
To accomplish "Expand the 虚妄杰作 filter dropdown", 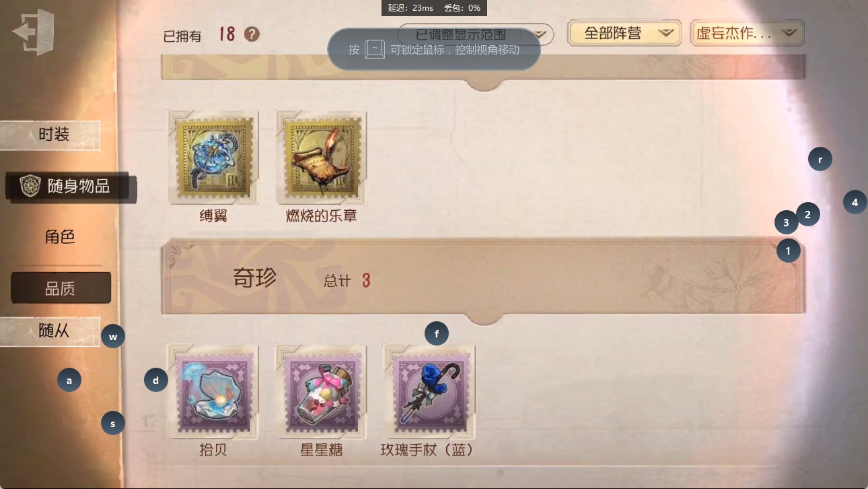I will click(x=747, y=33).
